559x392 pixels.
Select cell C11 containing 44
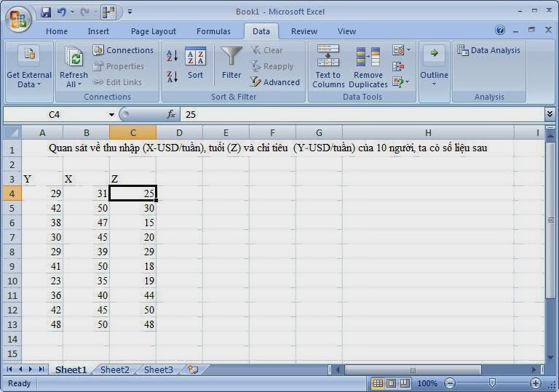pos(133,295)
